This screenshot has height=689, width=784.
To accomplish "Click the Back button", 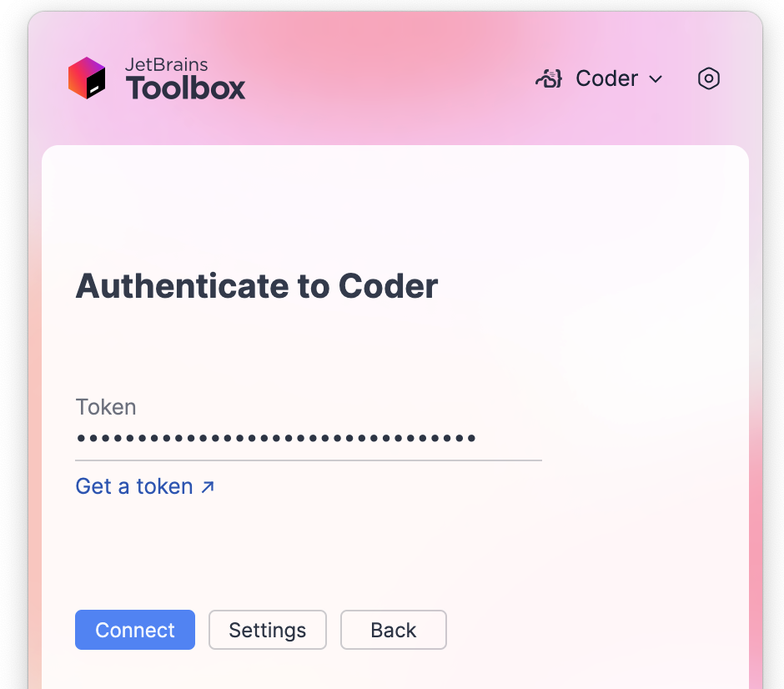I will click(x=393, y=630).
